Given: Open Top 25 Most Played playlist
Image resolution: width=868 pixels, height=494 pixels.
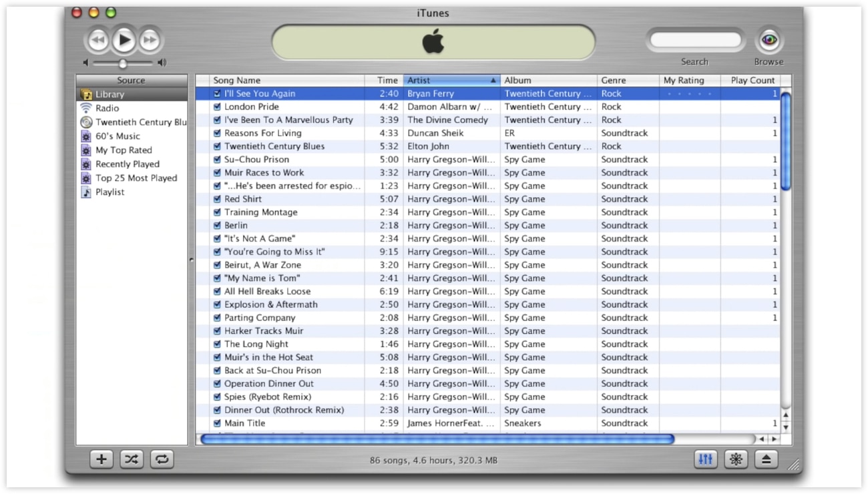Looking at the screenshot, I should [x=132, y=178].
